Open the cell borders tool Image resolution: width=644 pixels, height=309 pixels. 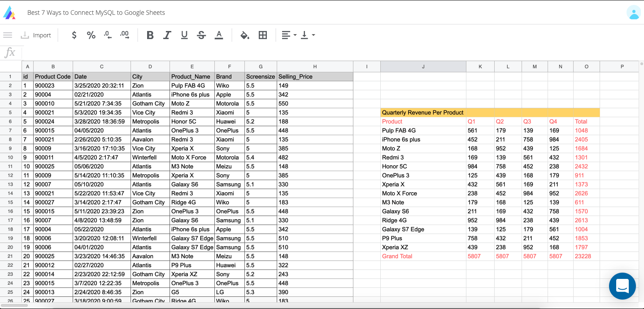click(x=263, y=35)
